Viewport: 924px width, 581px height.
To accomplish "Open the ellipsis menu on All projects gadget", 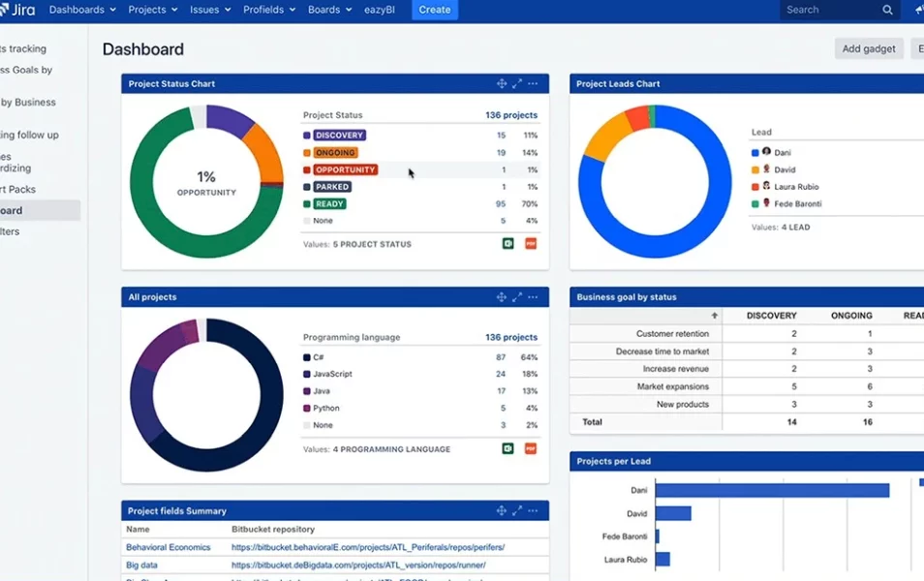I will point(532,297).
